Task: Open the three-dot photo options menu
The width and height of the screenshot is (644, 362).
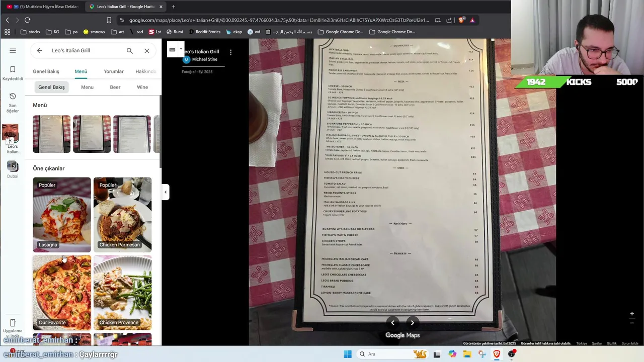Action: pyautogui.click(x=230, y=52)
